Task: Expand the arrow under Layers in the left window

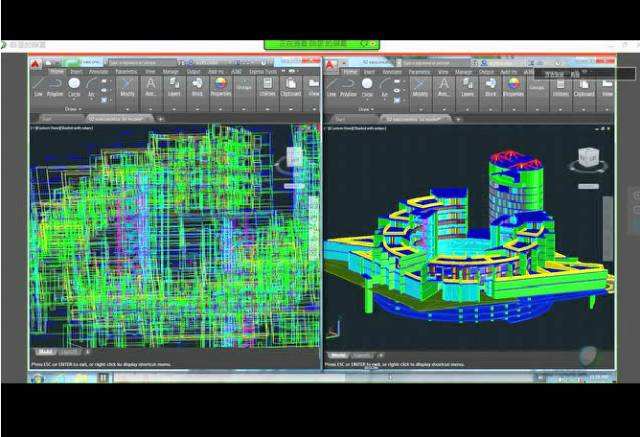Action: tap(174, 109)
